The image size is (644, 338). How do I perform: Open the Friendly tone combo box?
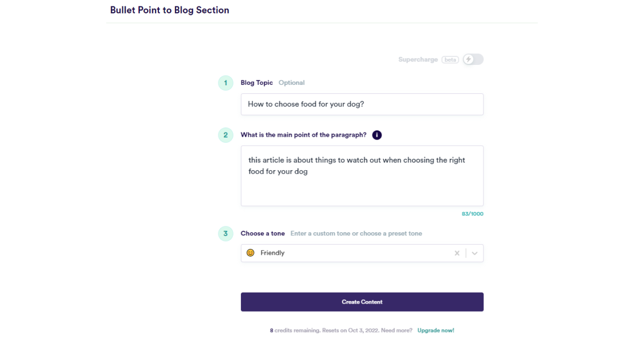349,253
